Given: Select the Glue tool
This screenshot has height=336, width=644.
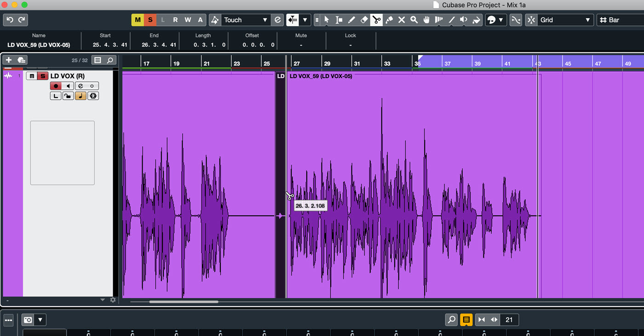Looking at the screenshot, I should (x=389, y=20).
